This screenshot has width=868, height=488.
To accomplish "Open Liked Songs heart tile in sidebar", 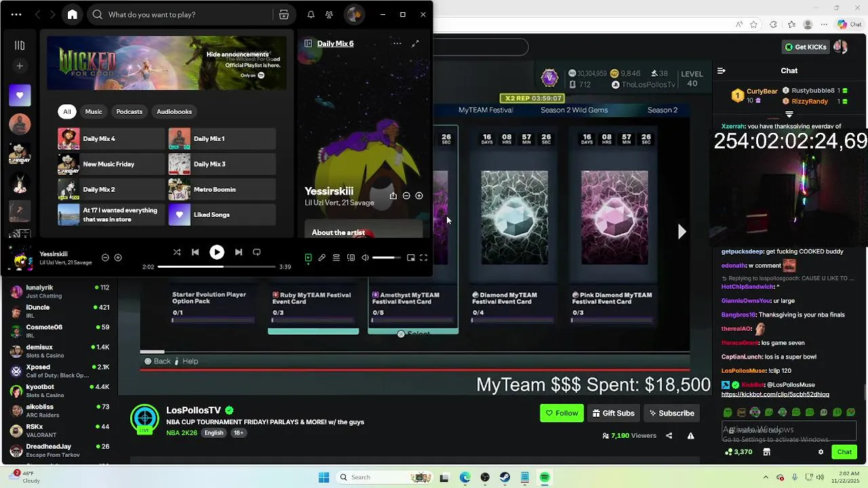I will click(x=20, y=96).
